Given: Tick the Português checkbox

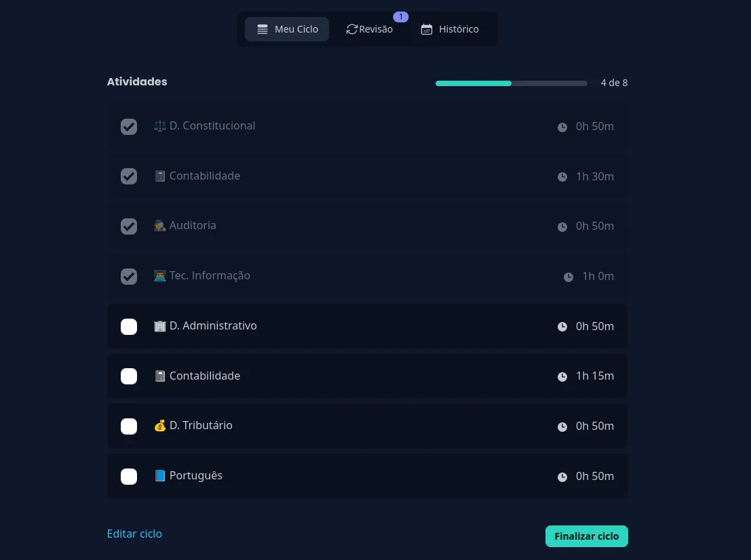Looking at the screenshot, I should pos(129,477).
